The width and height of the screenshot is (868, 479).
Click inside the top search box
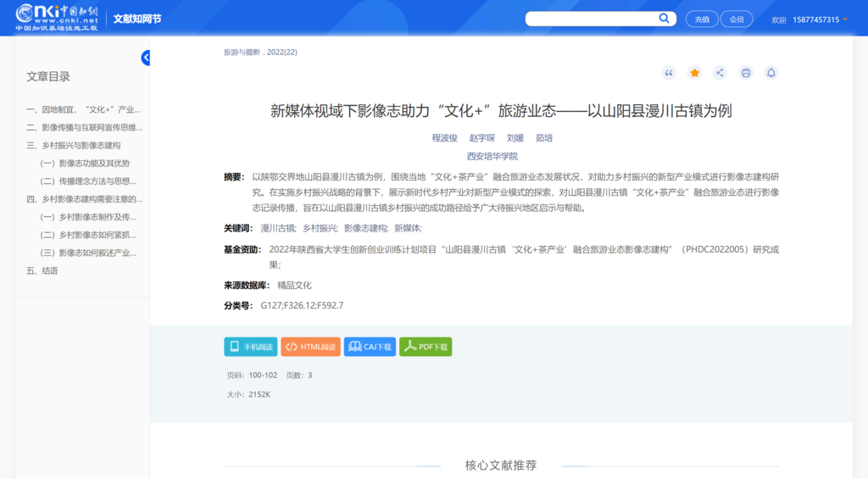[592, 19]
